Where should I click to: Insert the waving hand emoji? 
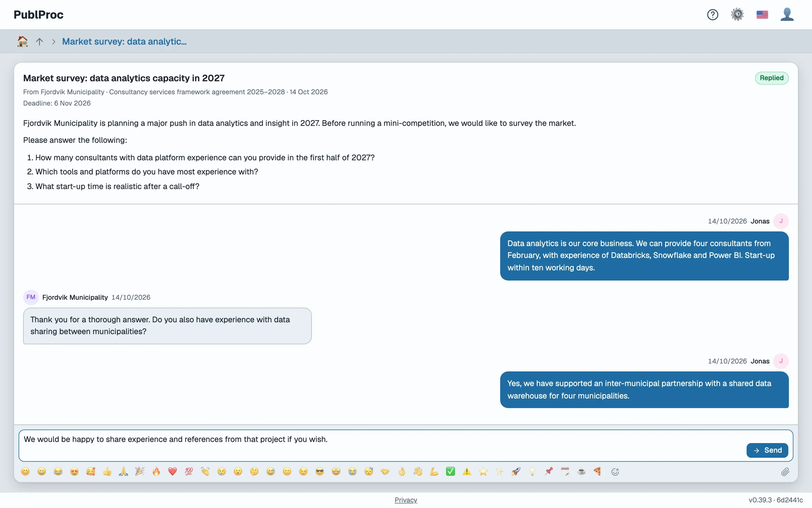pos(418,472)
